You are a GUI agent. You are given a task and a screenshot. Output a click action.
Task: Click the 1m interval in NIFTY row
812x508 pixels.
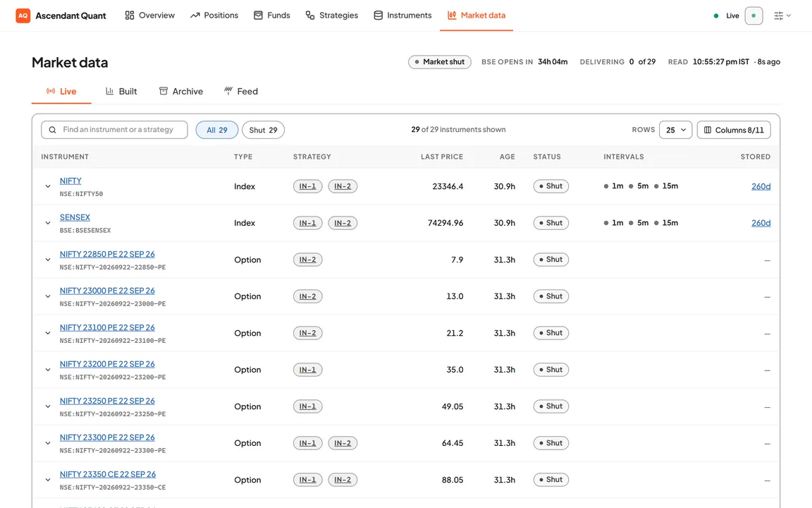pos(614,186)
